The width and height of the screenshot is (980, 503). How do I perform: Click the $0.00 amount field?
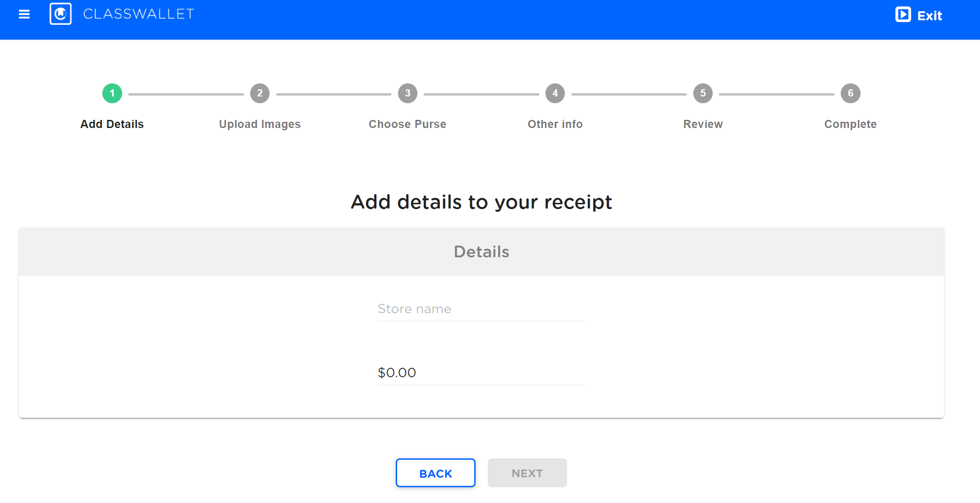481,373
